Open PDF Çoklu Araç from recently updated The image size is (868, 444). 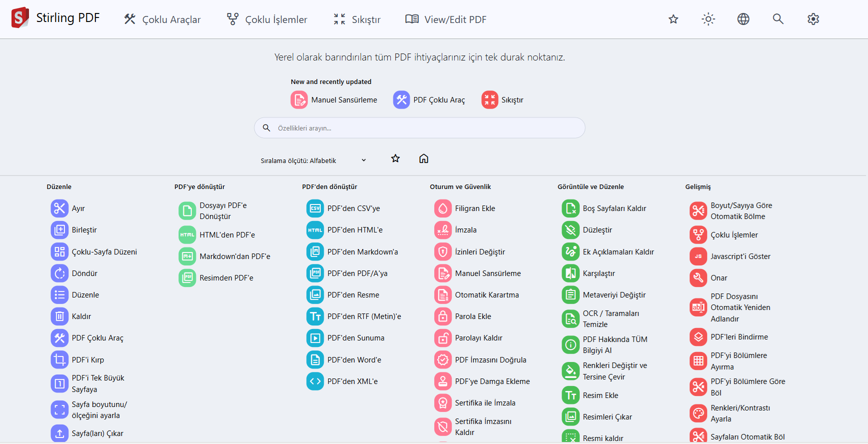pos(429,100)
